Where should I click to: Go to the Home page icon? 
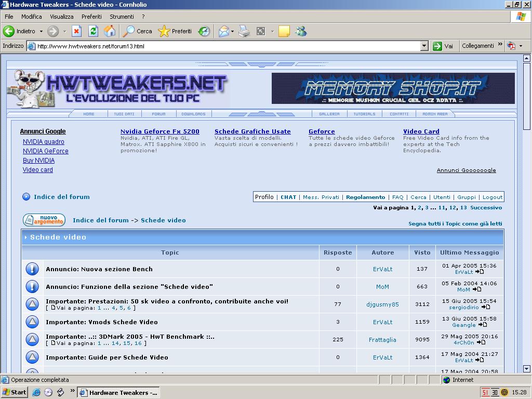pos(110,31)
